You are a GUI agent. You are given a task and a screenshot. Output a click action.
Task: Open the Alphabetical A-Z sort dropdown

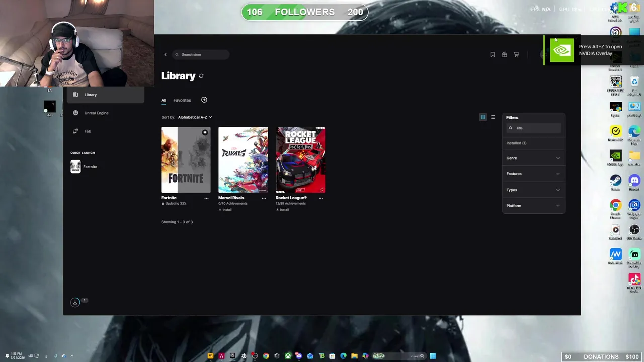(x=195, y=117)
